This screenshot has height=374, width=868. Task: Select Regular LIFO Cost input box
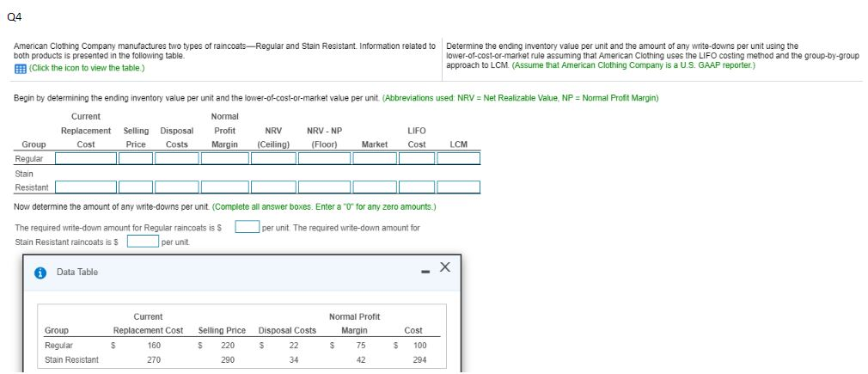[x=417, y=158]
